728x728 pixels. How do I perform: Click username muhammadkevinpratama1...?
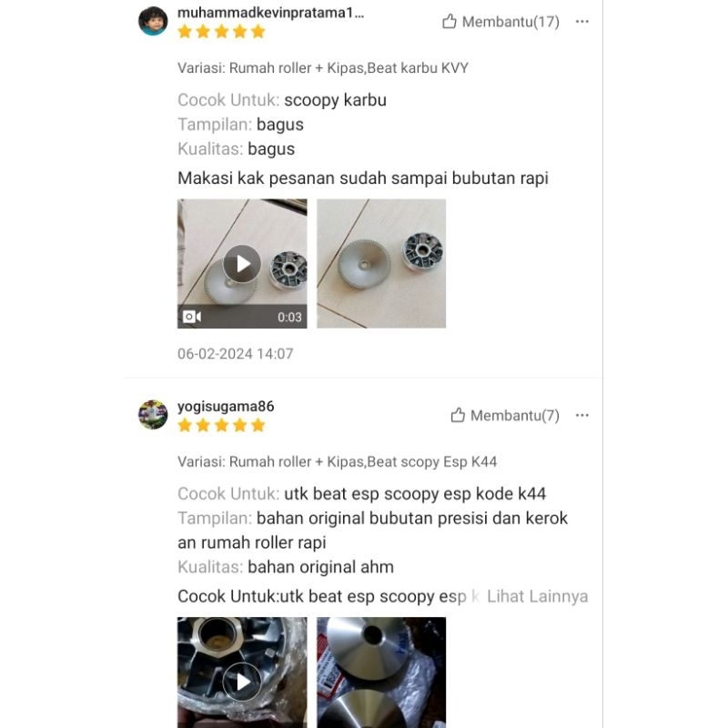270,13
